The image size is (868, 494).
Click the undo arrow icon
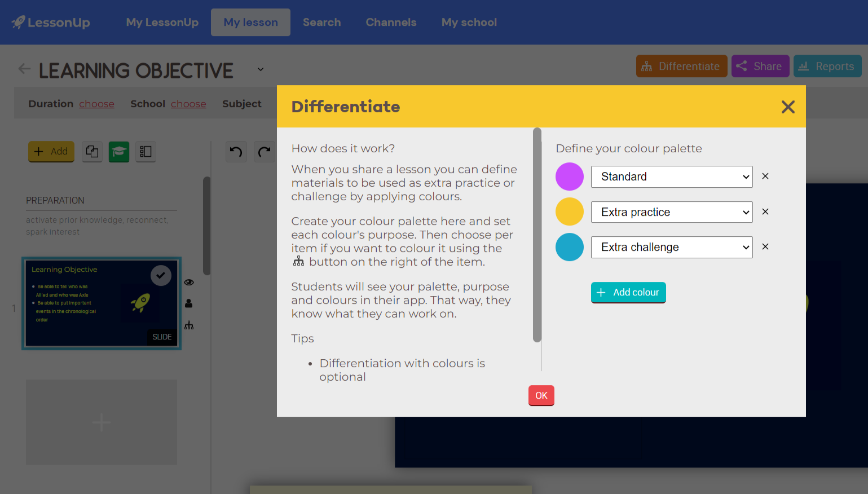pyautogui.click(x=236, y=152)
